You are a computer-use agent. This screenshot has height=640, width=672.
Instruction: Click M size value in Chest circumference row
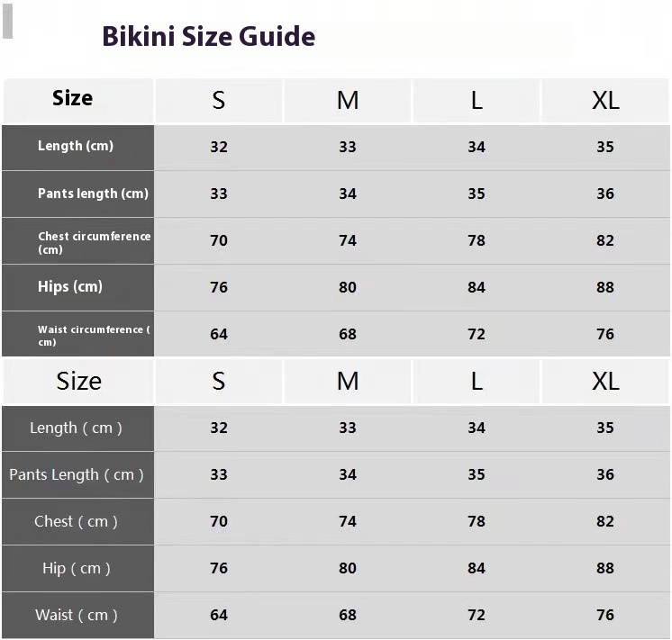click(348, 240)
